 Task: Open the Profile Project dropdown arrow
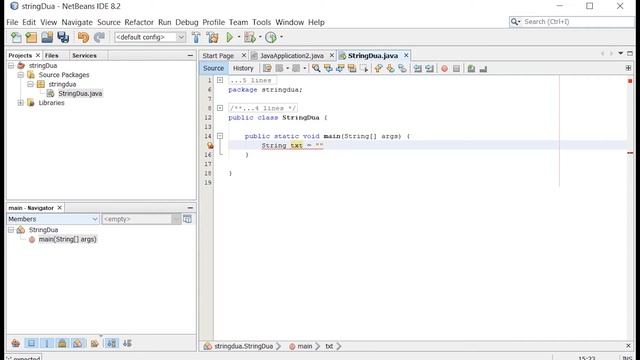click(x=281, y=37)
